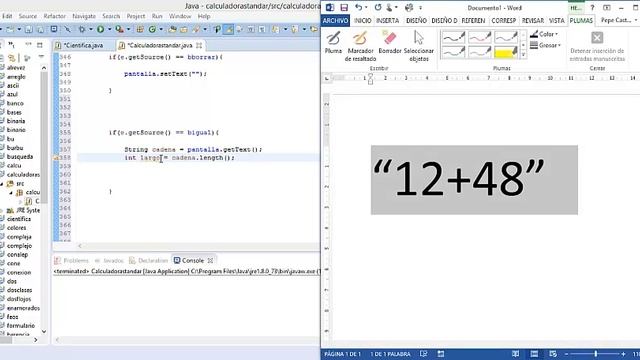Switch to the INSERTA ribbon tab
Viewport: 640px width, 360px height.
387,20
